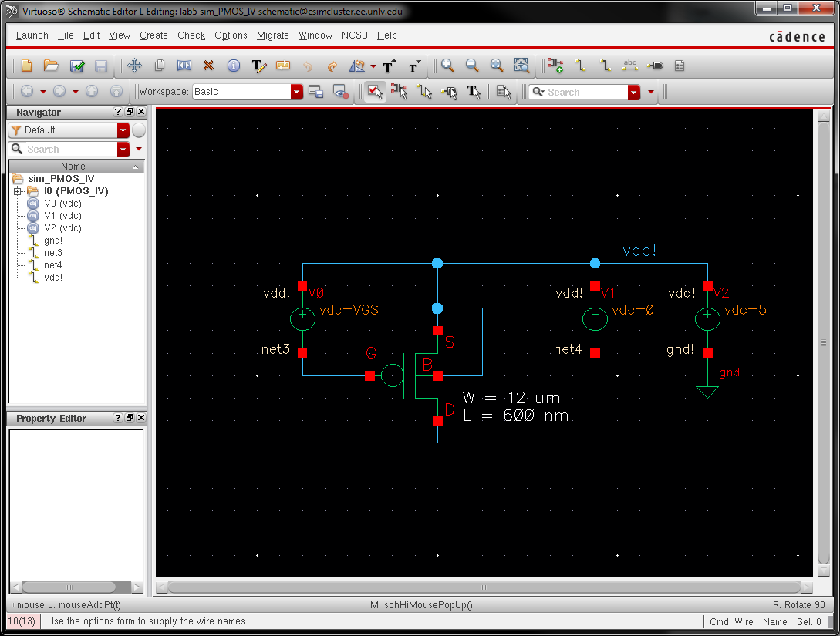Image resolution: width=840 pixels, height=636 pixels.
Task: Click the Name column header in Navigator
Action: (x=73, y=167)
